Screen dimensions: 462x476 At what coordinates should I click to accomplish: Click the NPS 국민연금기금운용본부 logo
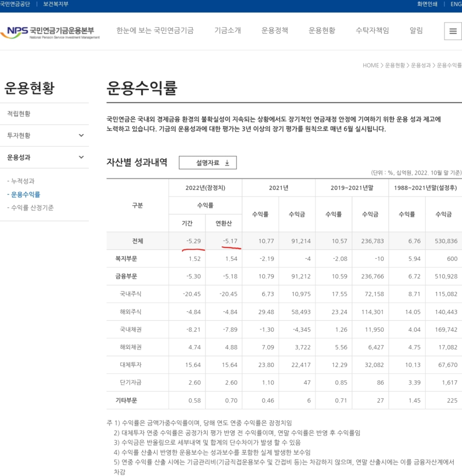(x=50, y=32)
